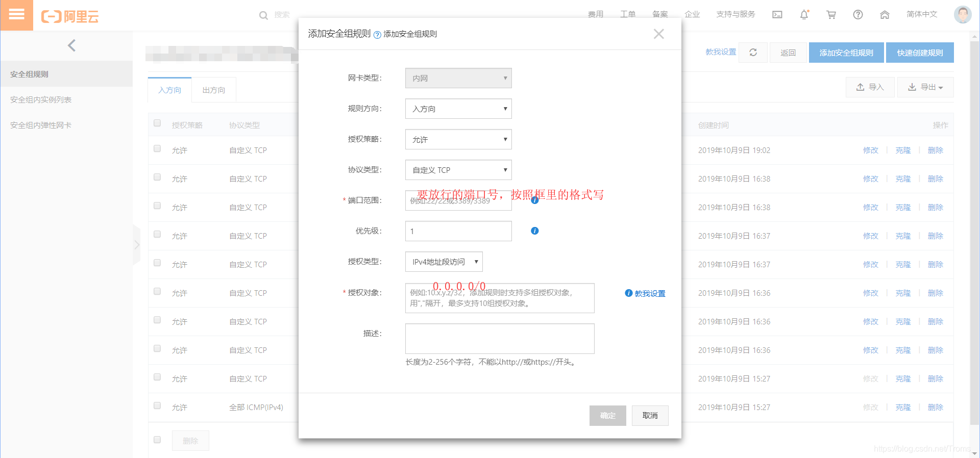The image size is (980, 458).
Task: Open Cloud Shell terminal icon
Action: pyautogui.click(x=777, y=15)
